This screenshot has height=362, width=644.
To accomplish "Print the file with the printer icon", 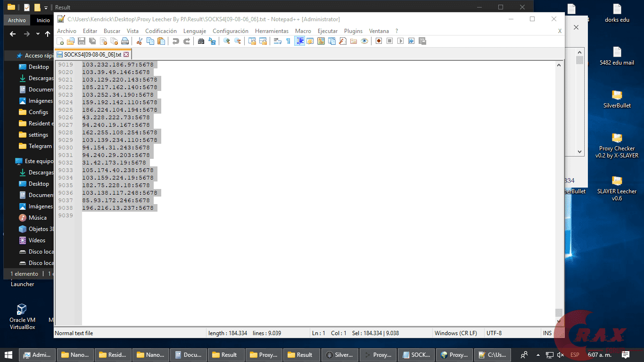I will coord(125,41).
